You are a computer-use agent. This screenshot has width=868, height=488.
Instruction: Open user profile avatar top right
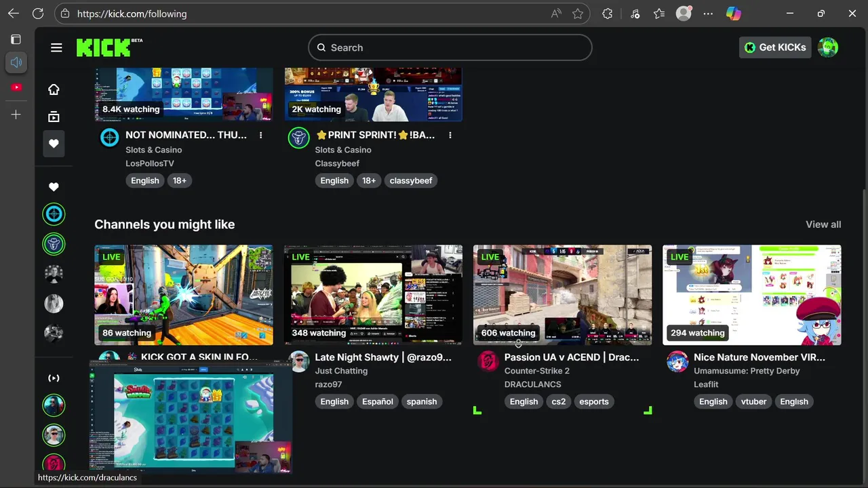coord(828,47)
